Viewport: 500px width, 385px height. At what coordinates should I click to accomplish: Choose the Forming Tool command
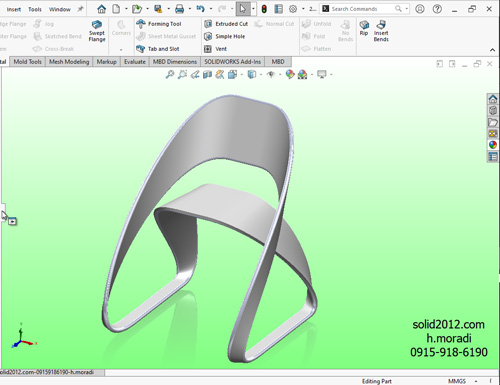[159, 24]
